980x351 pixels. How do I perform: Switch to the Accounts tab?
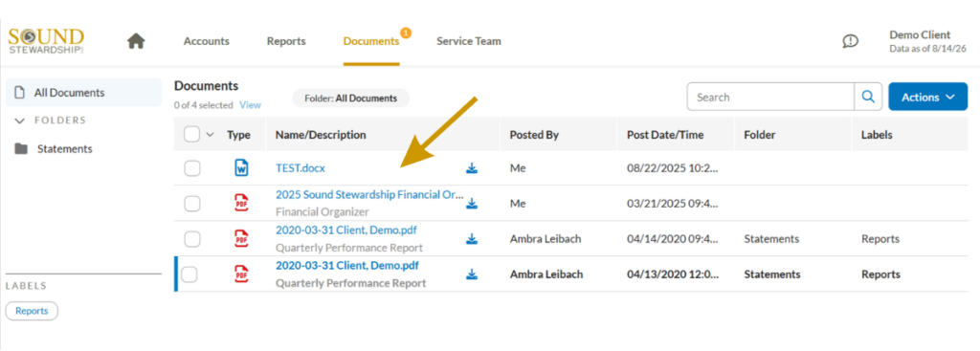click(207, 41)
